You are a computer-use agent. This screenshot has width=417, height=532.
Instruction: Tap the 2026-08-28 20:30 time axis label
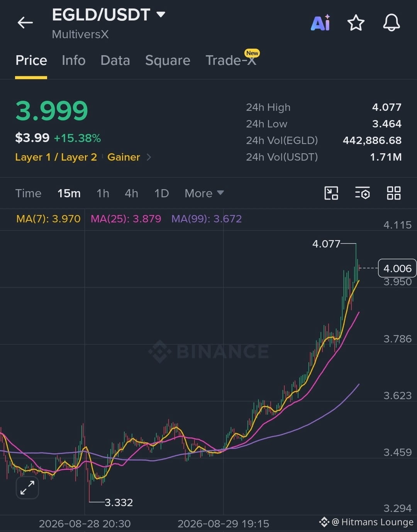(85, 524)
